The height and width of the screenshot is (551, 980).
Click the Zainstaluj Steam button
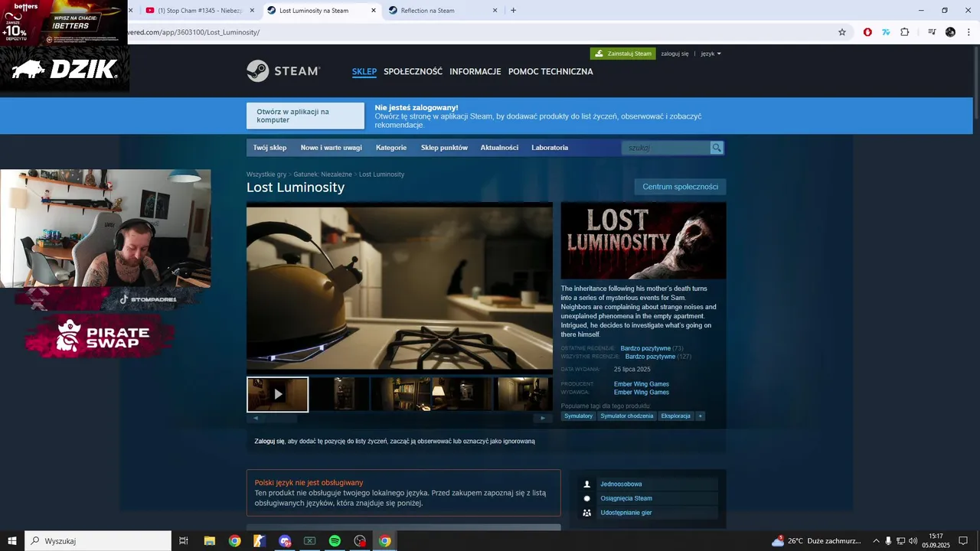coord(622,54)
